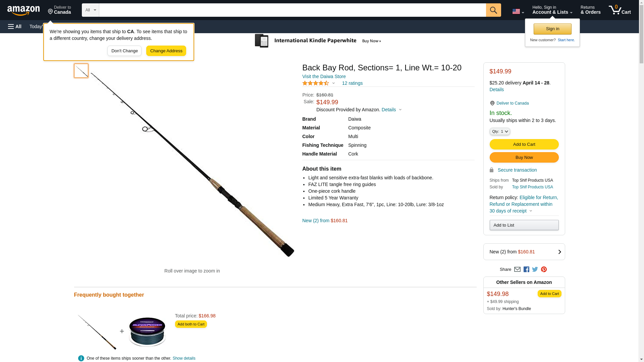Image resolution: width=644 pixels, height=362 pixels.
Task: Open the Returns & Orders menu item
Action: click(590, 10)
